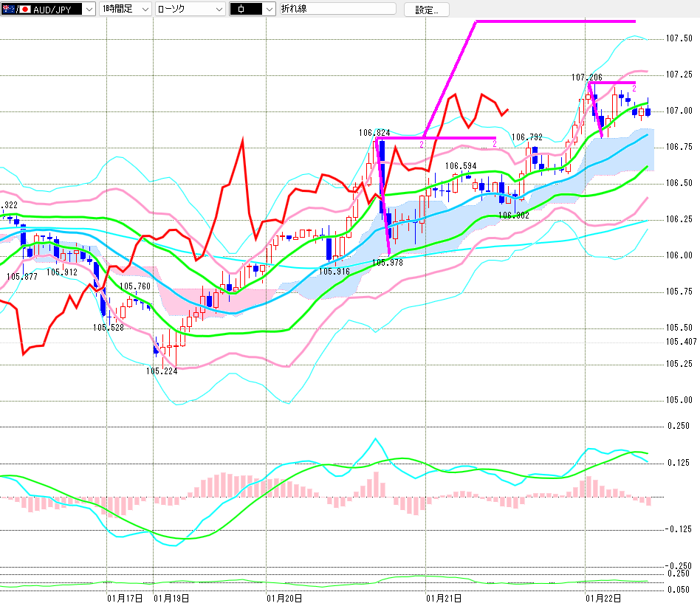Select the 107.206 high price label

pos(586,77)
